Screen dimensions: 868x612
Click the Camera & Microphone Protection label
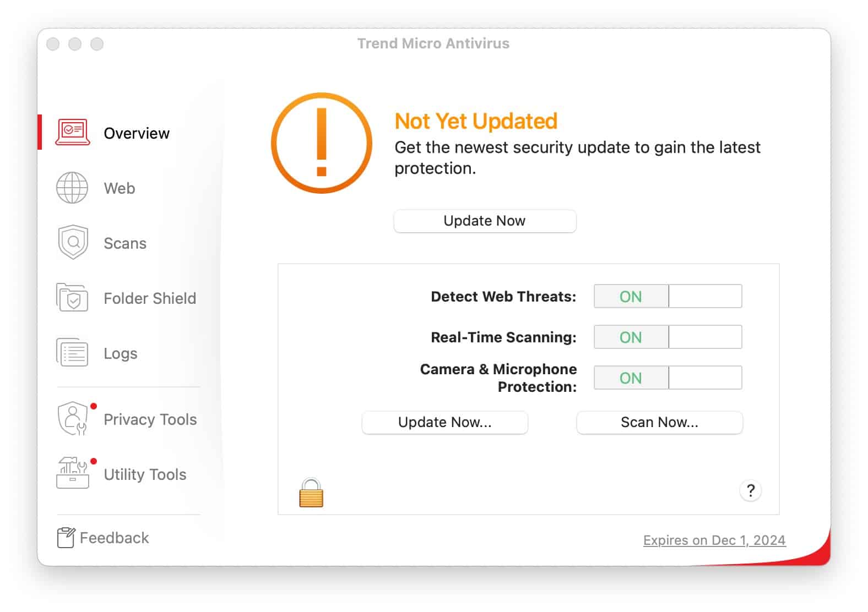click(498, 378)
